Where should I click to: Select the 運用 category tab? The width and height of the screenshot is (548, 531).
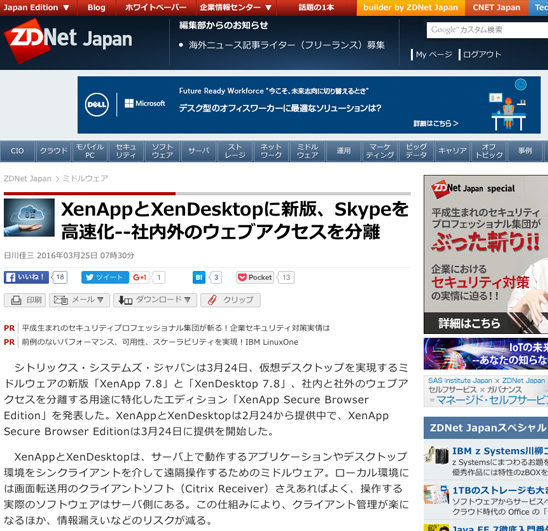(344, 151)
